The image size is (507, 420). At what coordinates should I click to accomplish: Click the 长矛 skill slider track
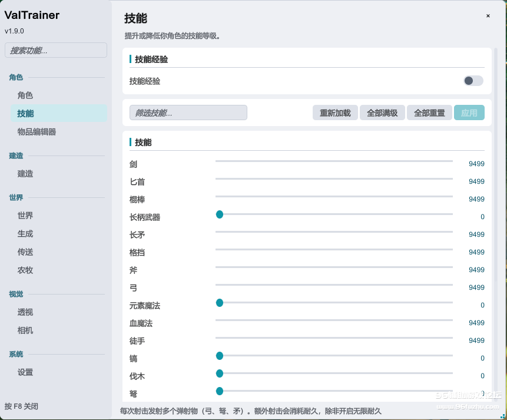334,232
